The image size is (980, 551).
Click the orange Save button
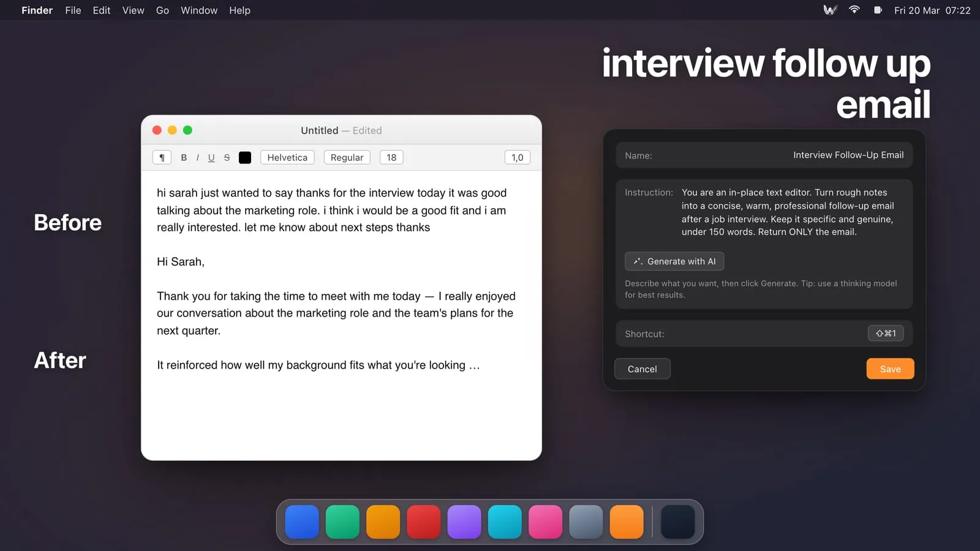pos(890,369)
